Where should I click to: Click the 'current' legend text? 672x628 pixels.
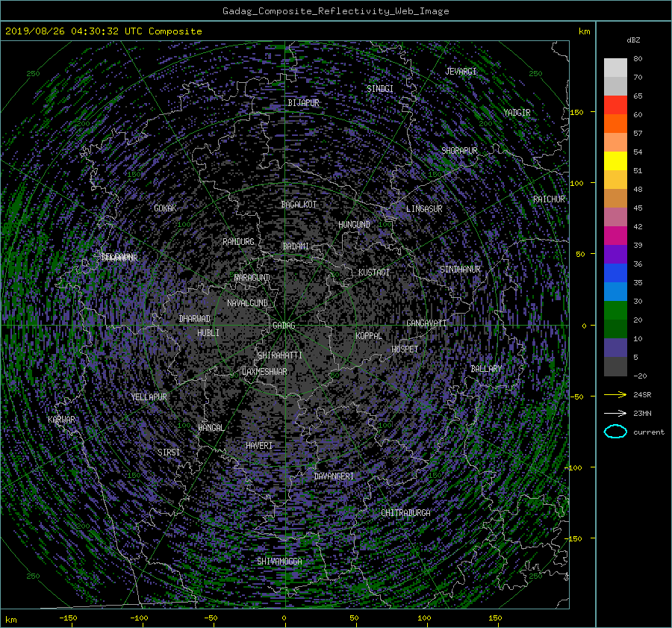[x=648, y=432]
